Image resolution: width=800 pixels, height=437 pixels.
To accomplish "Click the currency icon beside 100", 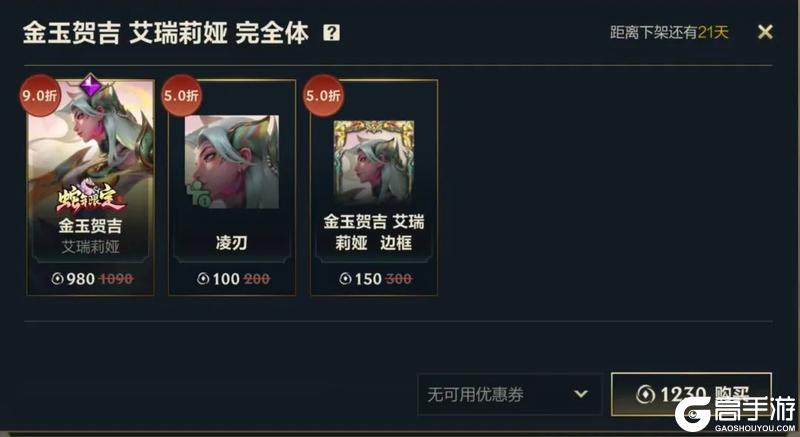I will [204, 278].
